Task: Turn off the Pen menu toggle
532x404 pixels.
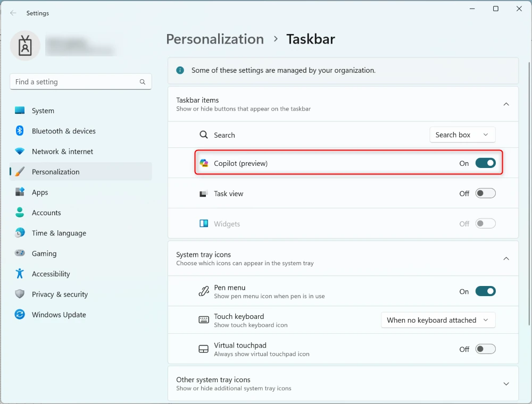Action: point(486,291)
